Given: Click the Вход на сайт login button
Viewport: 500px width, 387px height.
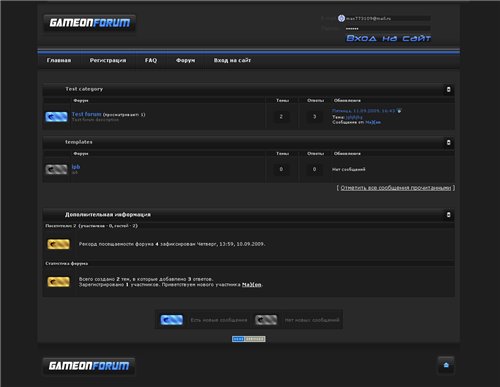Looking at the screenshot, I should [x=388, y=38].
